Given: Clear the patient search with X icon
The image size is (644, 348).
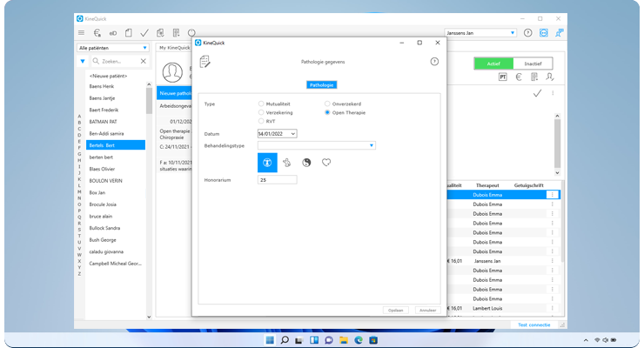Looking at the screenshot, I should [144, 61].
